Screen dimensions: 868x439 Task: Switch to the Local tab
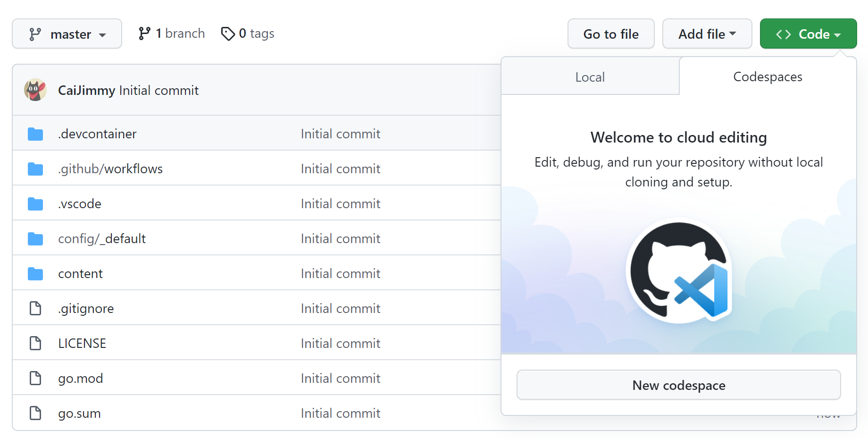(590, 76)
